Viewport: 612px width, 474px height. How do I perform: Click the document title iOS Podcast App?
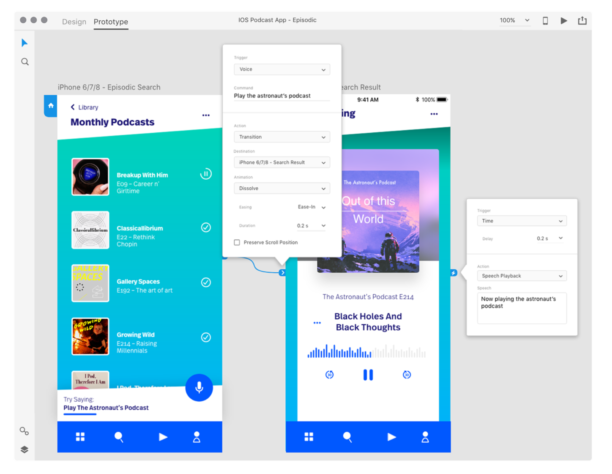pyautogui.click(x=277, y=20)
